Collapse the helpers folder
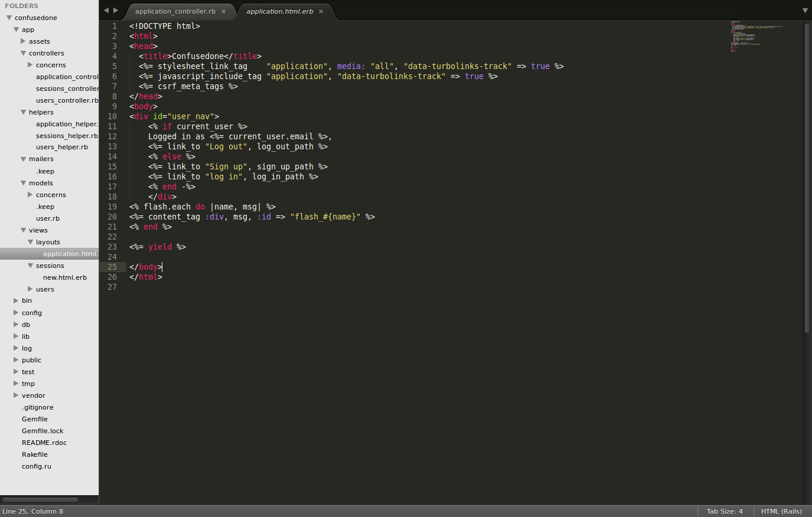The image size is (812, 517). tap(24, 112)
